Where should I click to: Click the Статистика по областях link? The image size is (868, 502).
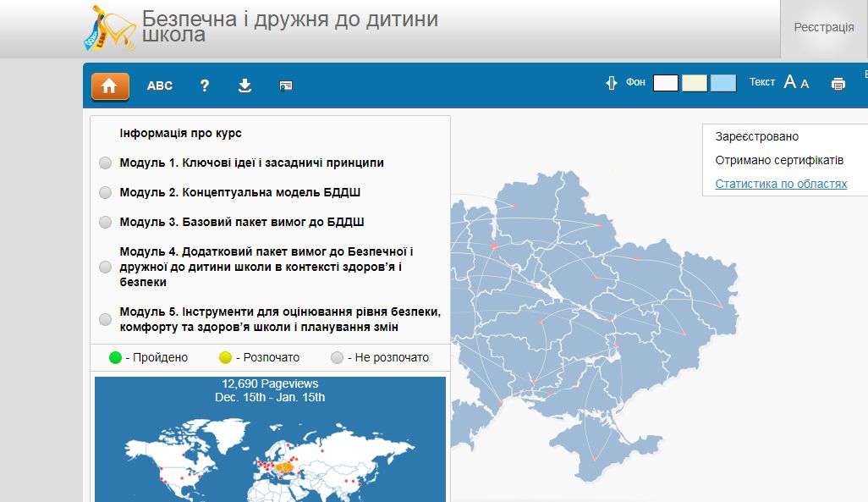pos(781,184)
